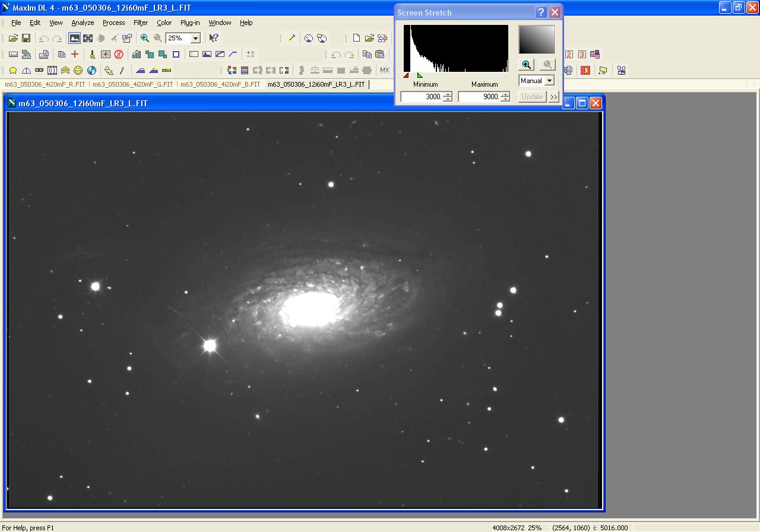Zoom in on the Screen Stretch histogram
The image size is (760, 532).
[x=526, y=65]
